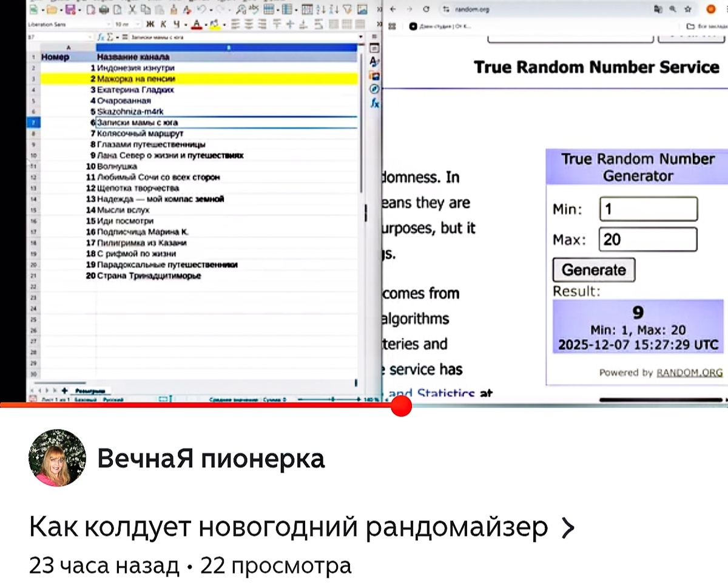Toggle Bold (Ж) formatting in Calc

coord(150,24)
